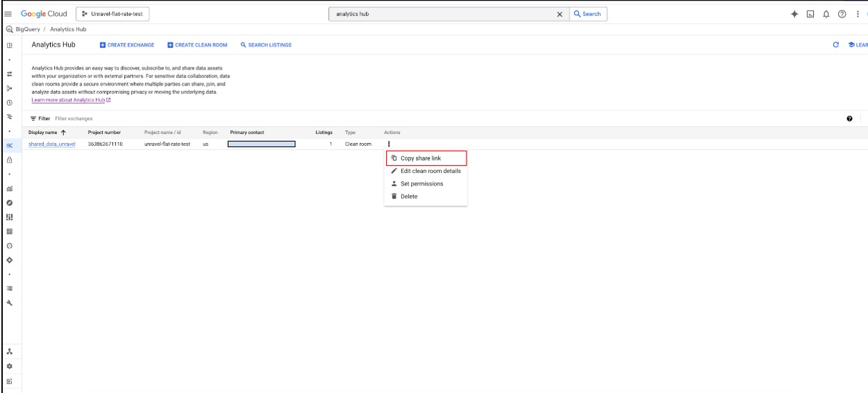Click the settings gear in left sidebar
This screenshot has width=868, height=393.
click(10, 366)
